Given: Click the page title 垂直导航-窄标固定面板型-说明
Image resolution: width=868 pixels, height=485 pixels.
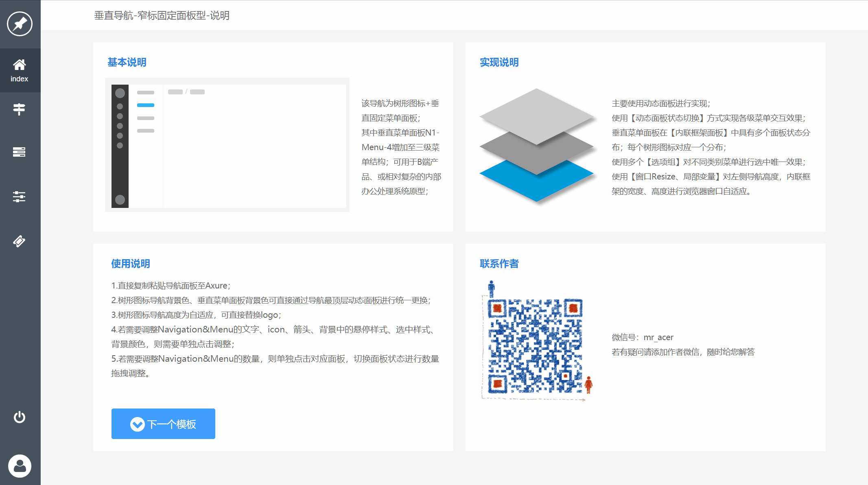Looking at the screenshot, I should click(162, 15).
